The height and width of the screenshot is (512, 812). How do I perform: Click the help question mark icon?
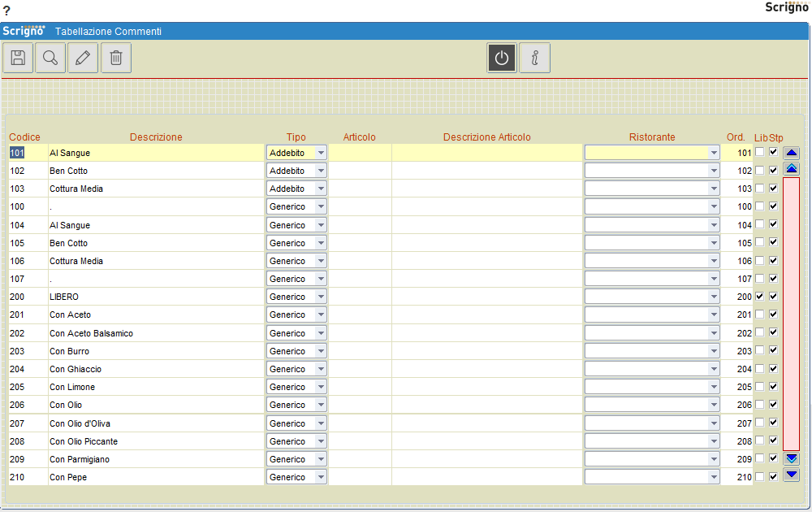(7, 10)
